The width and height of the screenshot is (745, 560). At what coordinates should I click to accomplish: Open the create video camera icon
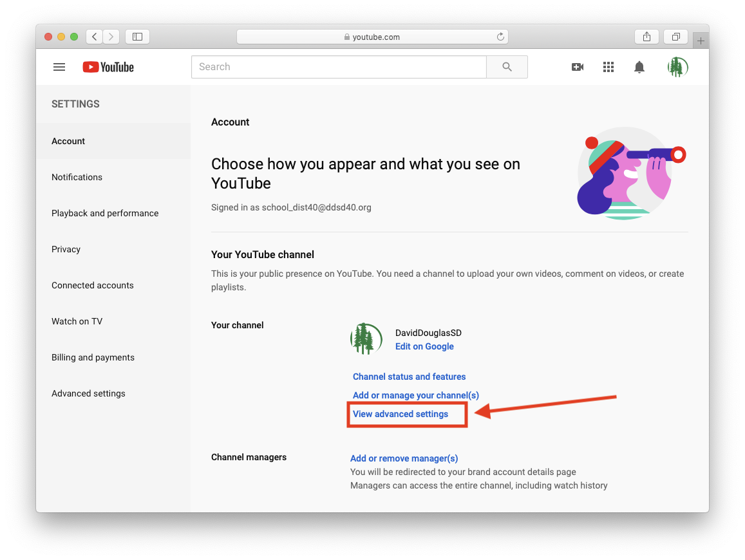point(578,67)
